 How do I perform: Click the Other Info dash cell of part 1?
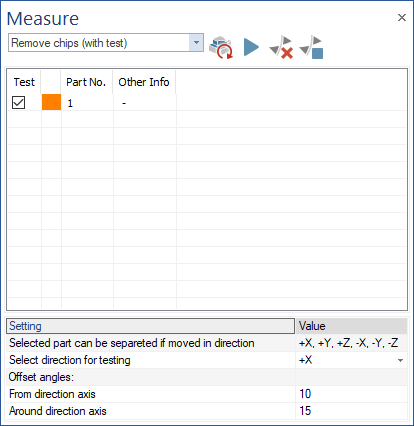click(145, 103)
